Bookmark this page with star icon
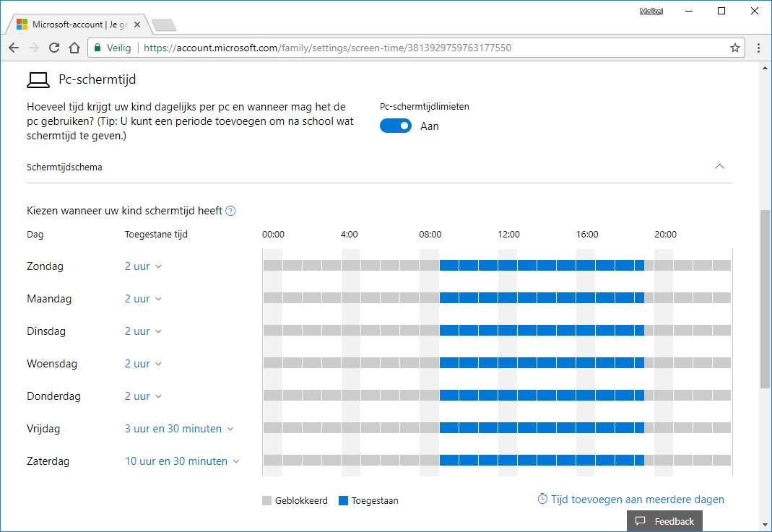The width and height of the screenshot is (772, 532). click(734, 48)
